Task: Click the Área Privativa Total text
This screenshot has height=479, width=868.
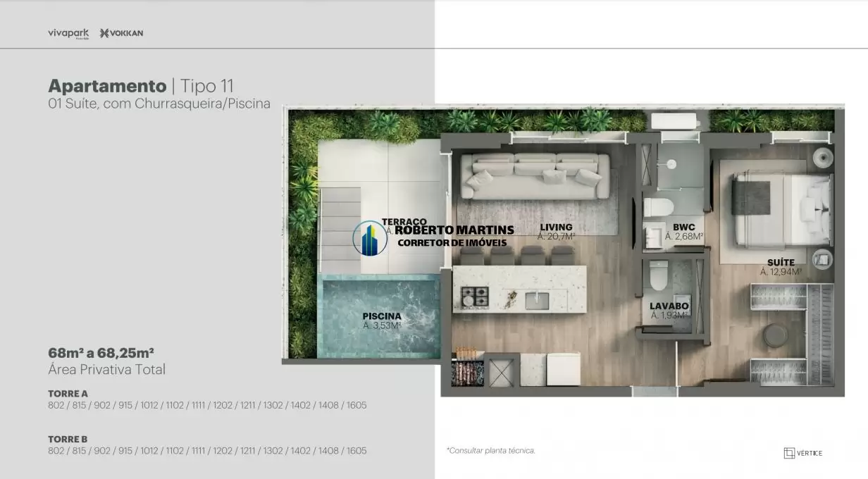Action: click(106, 369)
